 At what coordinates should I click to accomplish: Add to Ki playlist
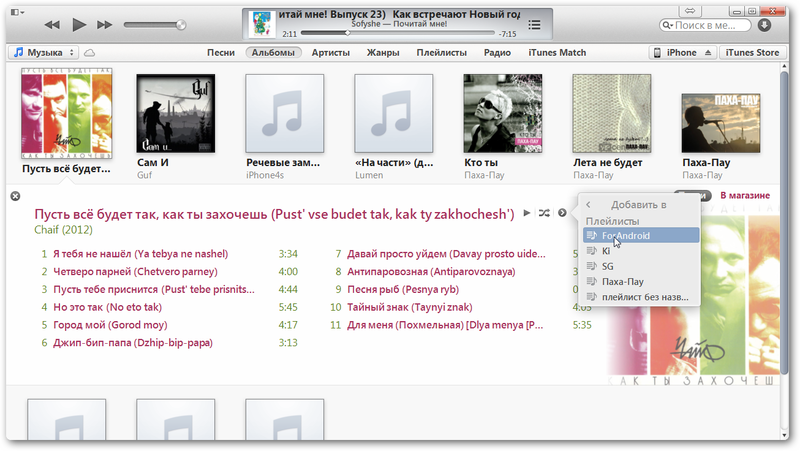[x=641, y=250]
